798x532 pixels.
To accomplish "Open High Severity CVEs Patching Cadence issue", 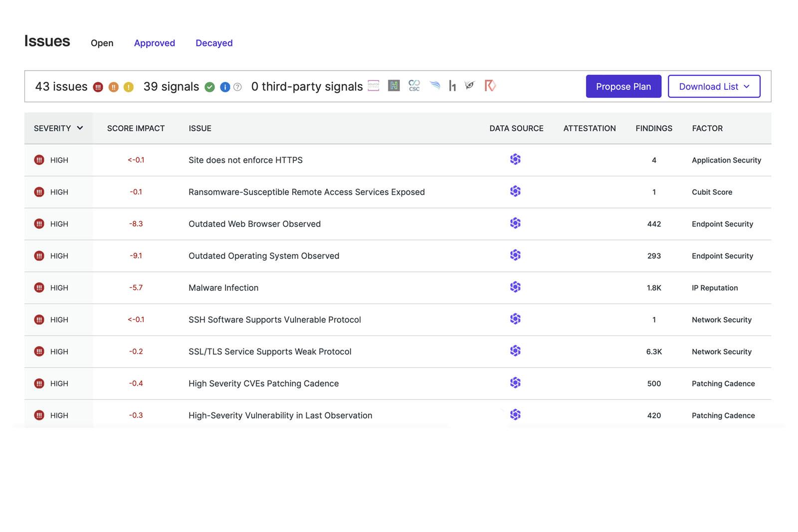I will (x=263, y=383).
